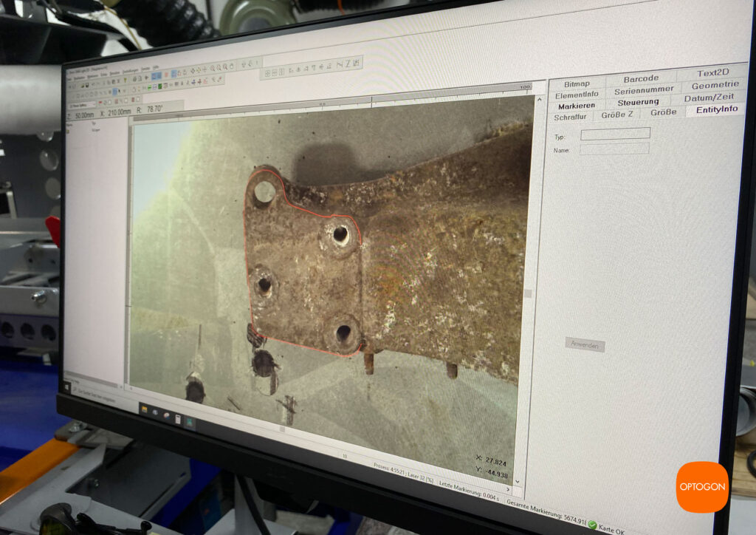Select the Größe Z tab
The width and height of the screenshot is (756, 535).
point(617,115)
